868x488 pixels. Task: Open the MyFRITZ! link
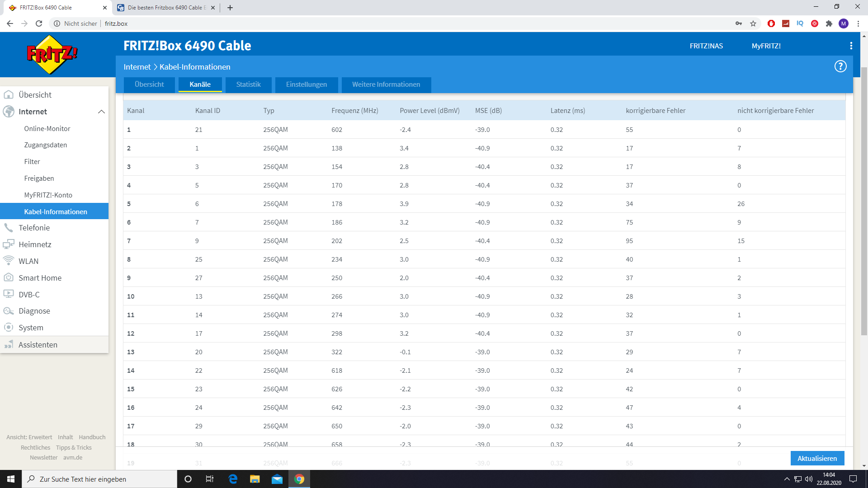766,46
